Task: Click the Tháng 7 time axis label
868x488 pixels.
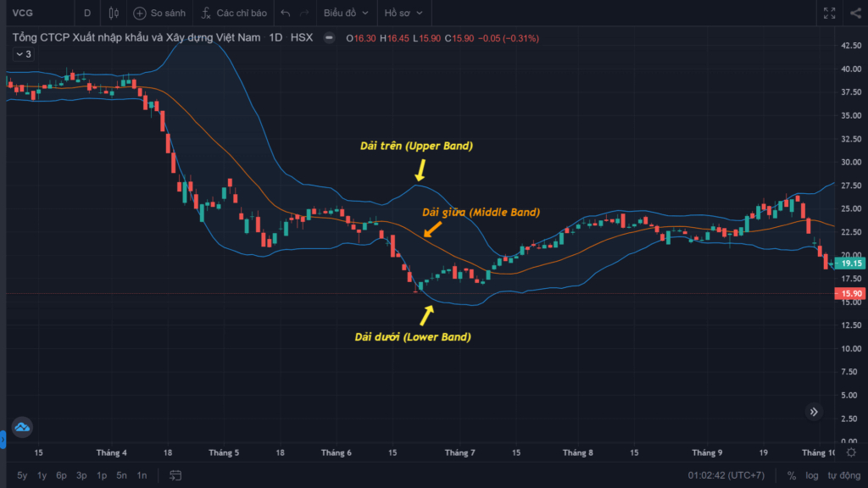Action: point(460,452)
